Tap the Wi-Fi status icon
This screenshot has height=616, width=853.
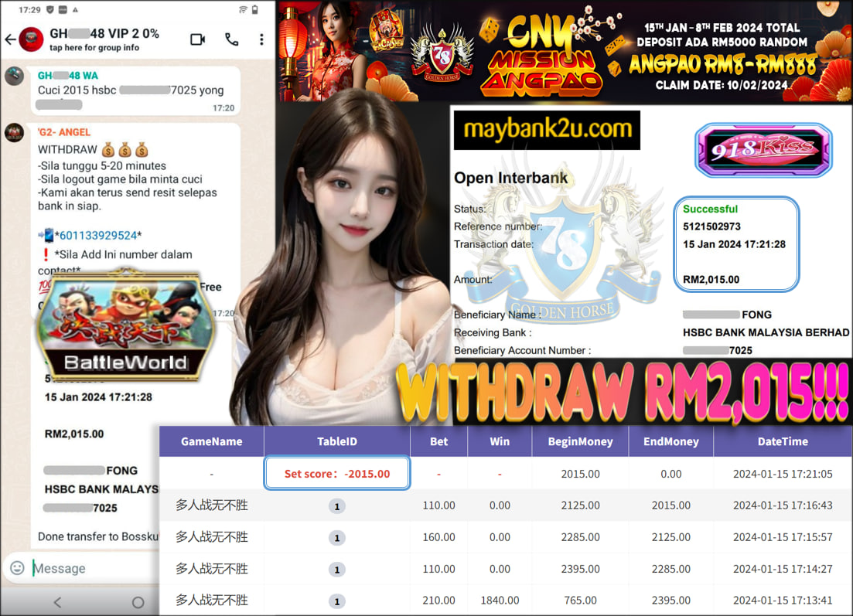(x=243, y=10)
